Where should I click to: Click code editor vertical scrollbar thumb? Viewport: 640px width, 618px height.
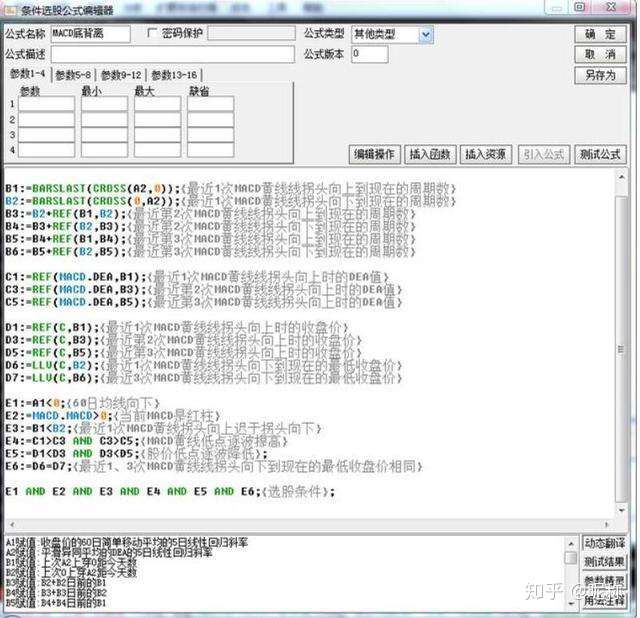pyautogui.click(x=621, y=349)
